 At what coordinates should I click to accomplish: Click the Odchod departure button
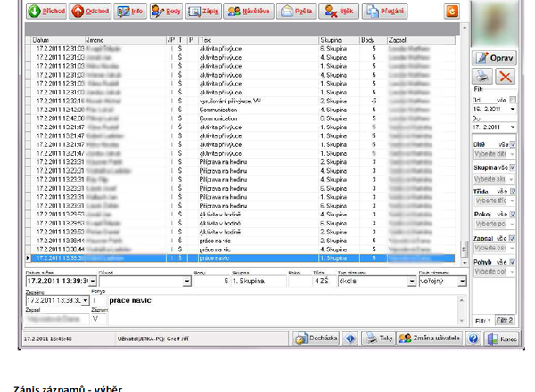90,12
